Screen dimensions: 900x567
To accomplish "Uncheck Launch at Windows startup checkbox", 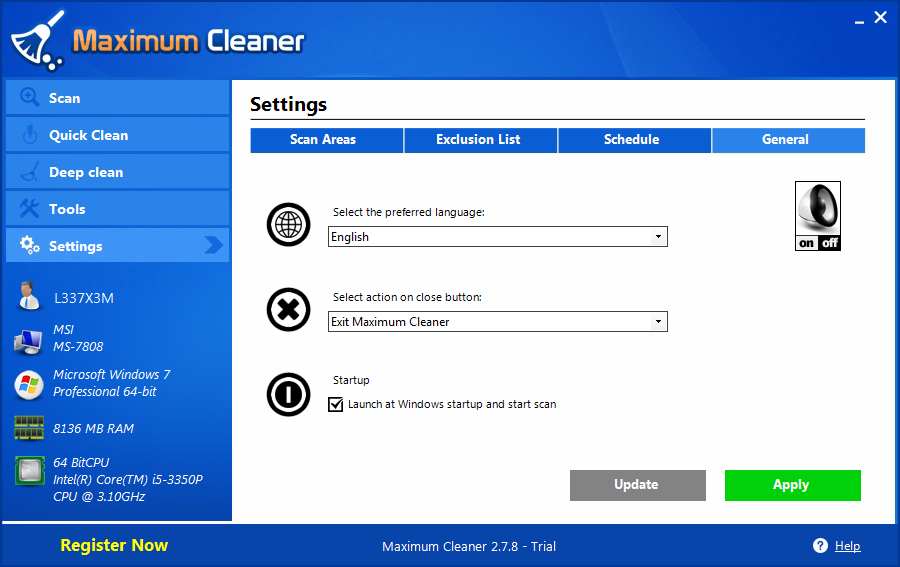I will (x=336, y=405).
